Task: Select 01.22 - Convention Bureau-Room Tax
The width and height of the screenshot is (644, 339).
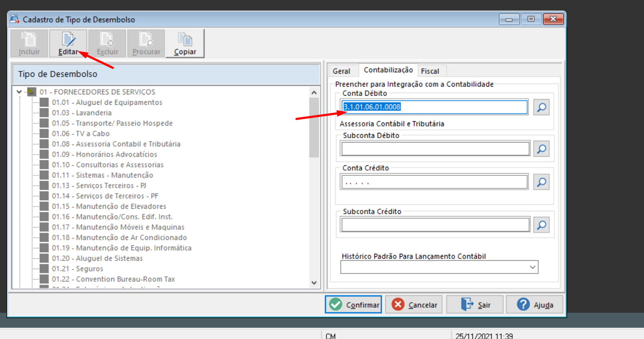Action: [x=113, y=279]
